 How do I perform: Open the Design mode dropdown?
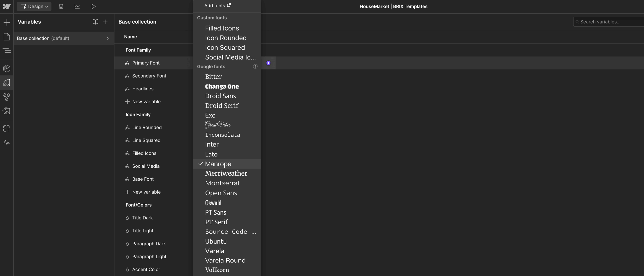(x=34, y=6)
